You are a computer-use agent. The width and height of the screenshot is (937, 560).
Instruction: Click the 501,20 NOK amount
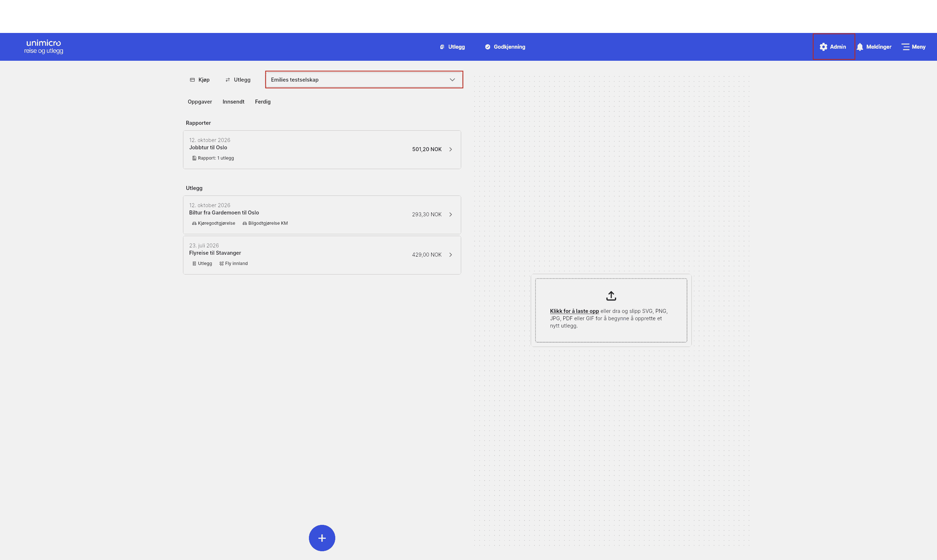pos(426,149)
